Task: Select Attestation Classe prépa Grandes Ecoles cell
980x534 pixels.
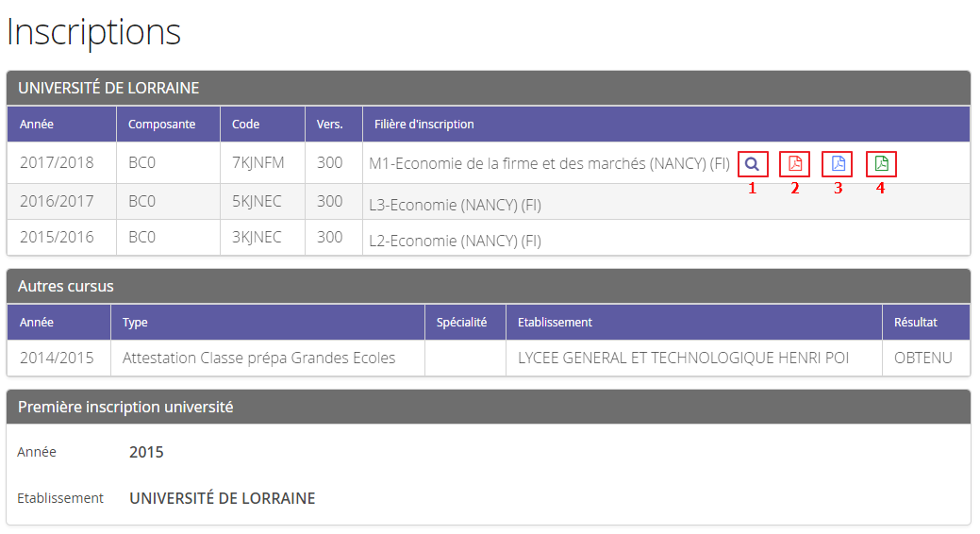Action: 258,359
